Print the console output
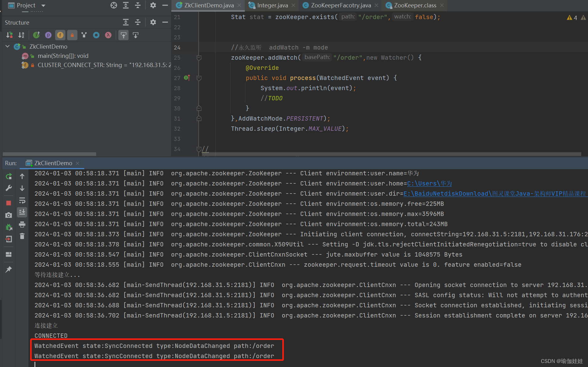The height and width of the screenshot is (367, 588). click(22, 224)
